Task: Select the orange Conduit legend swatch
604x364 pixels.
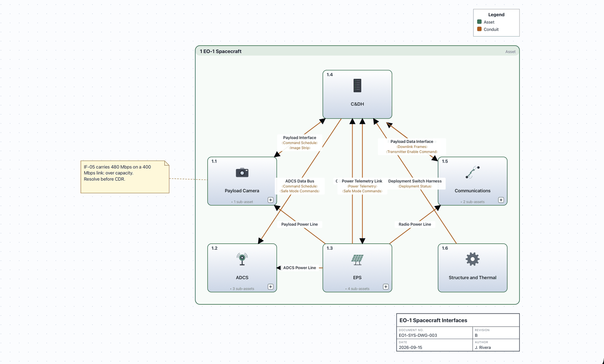Action: pyautogui.click(x=479, y=29)
